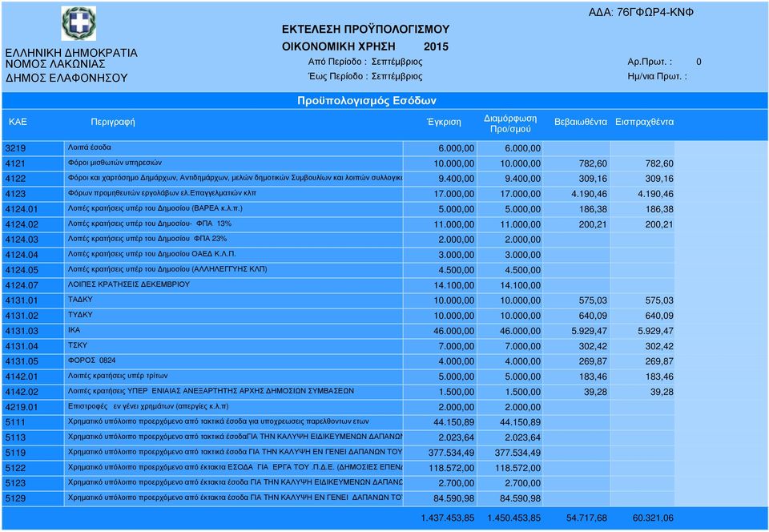Viewport: 769px width, 532px height.
Task: Select KAE code 4124.01
Action: tap(22, 209)
